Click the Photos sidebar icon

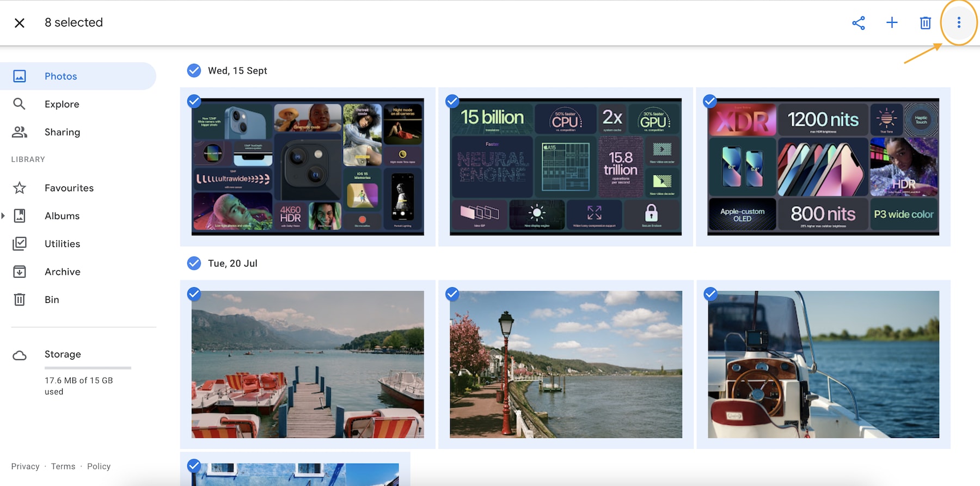pos(20,76)
